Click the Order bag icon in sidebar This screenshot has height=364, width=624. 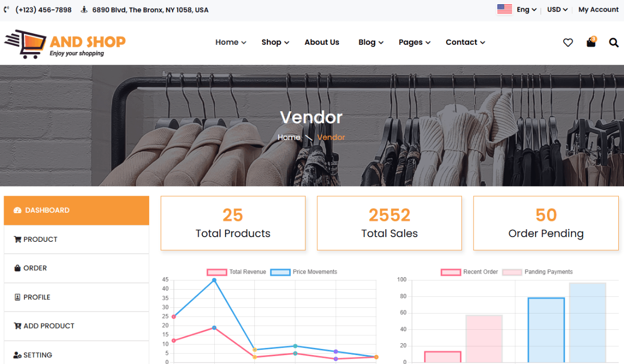18,268
